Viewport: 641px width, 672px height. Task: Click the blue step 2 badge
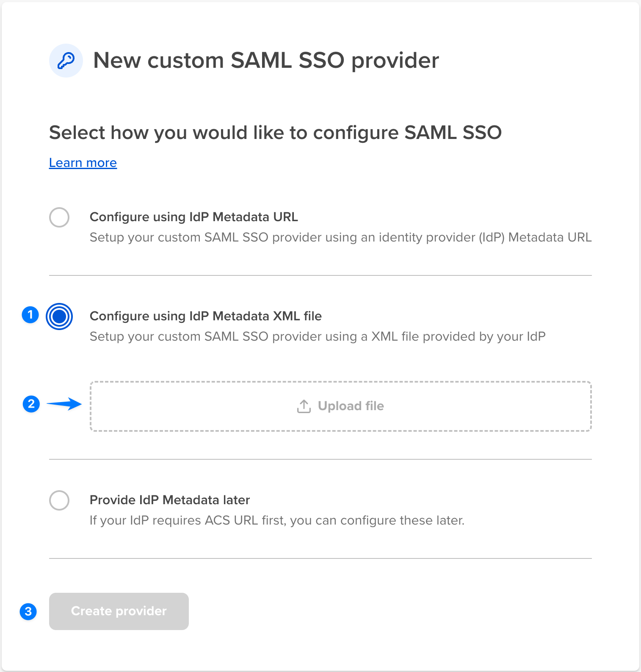(31, 404)
